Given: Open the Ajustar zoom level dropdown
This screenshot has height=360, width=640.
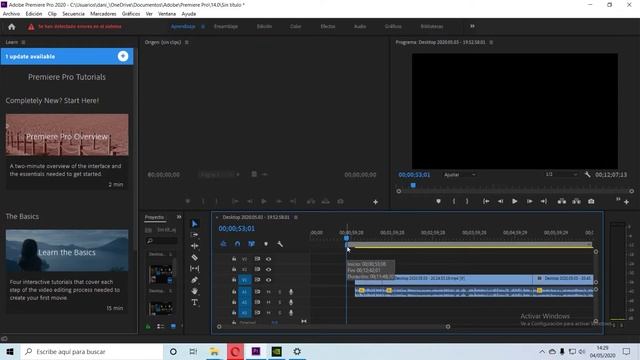Looking at the screenshot, I should coord(460,175).
